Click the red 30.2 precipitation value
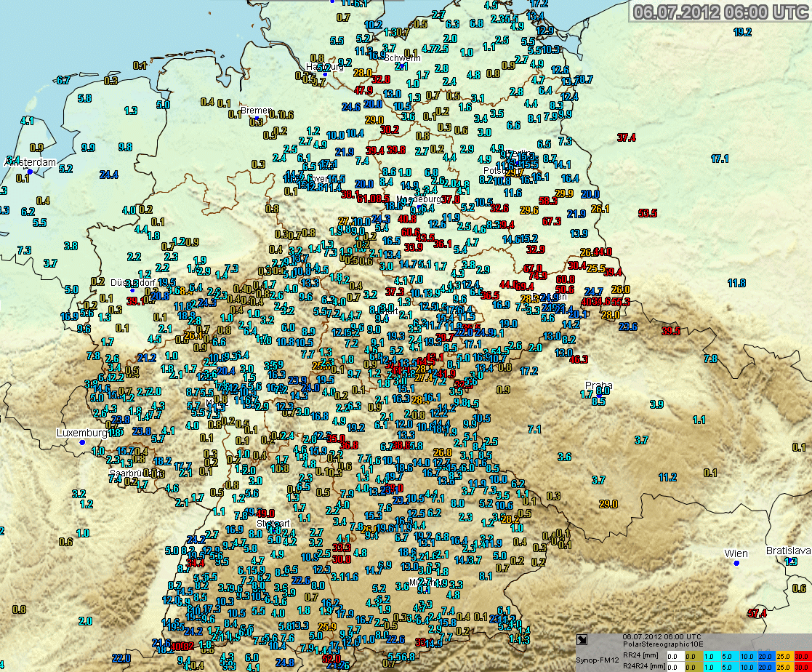812x672 pixels. click(390, 129)
